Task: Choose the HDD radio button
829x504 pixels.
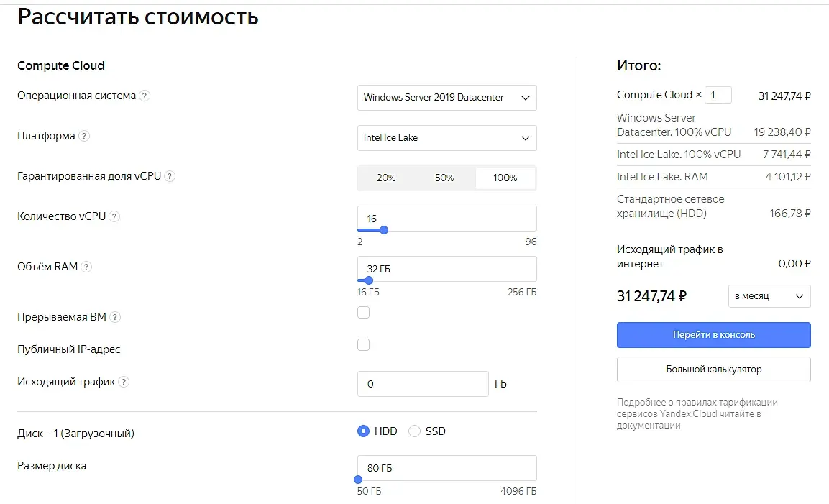Action: (363, 431)
